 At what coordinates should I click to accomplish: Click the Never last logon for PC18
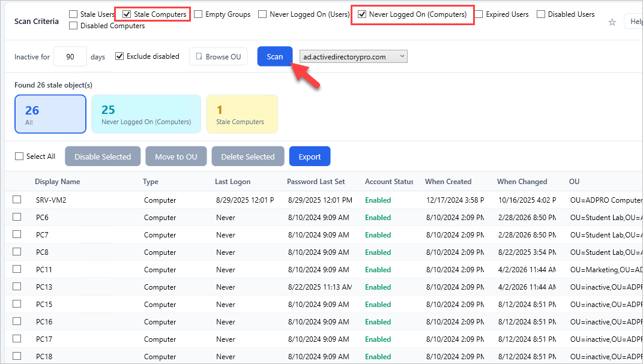point(226,357)
